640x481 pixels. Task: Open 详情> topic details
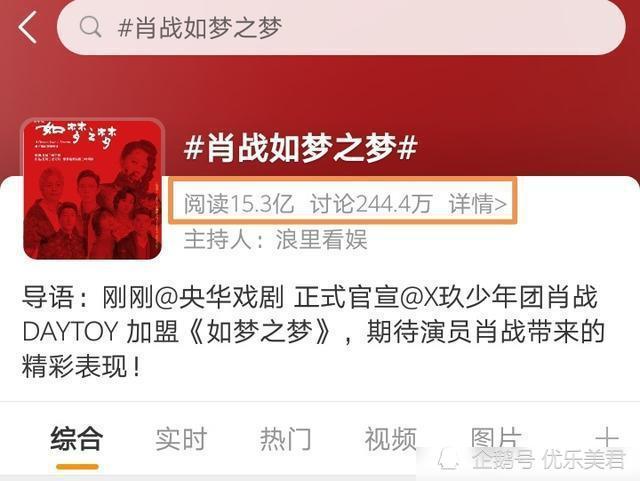tap(477, 203)
